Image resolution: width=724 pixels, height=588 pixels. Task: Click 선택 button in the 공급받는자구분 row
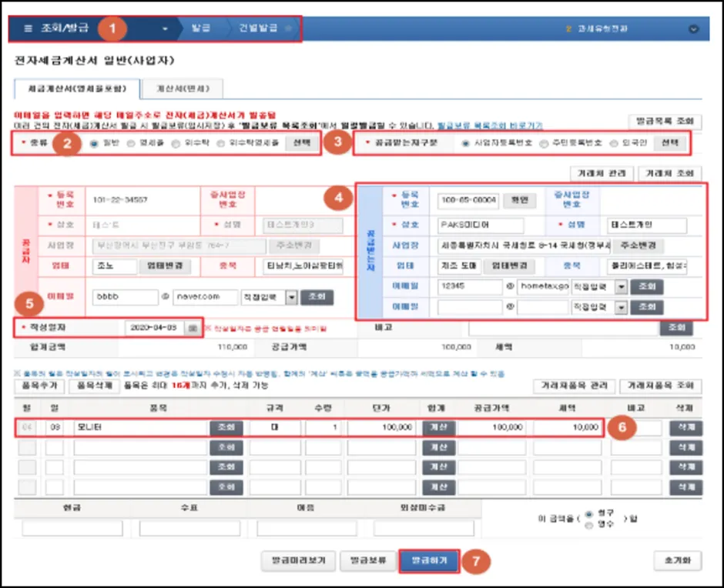tap(670, 143)
